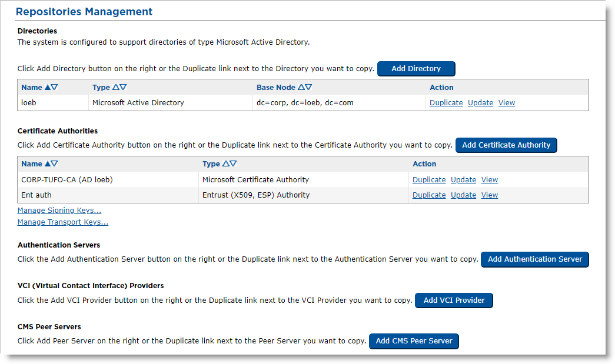Sort Directories by Name descending arrow
The image size is (615, 364).
click(x=55, y=88)
